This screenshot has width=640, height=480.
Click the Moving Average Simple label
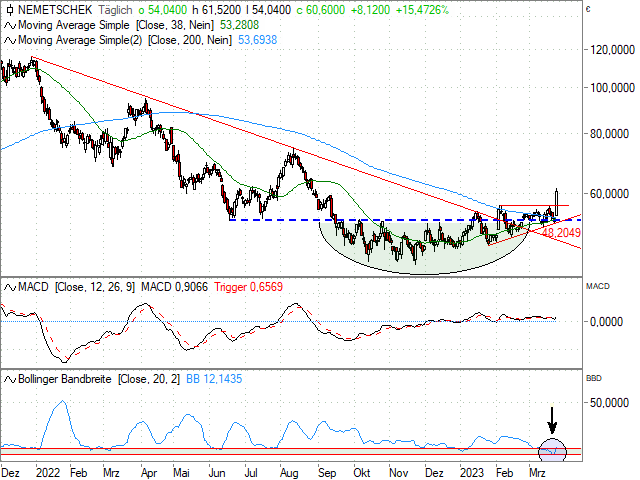coord(73,25)
